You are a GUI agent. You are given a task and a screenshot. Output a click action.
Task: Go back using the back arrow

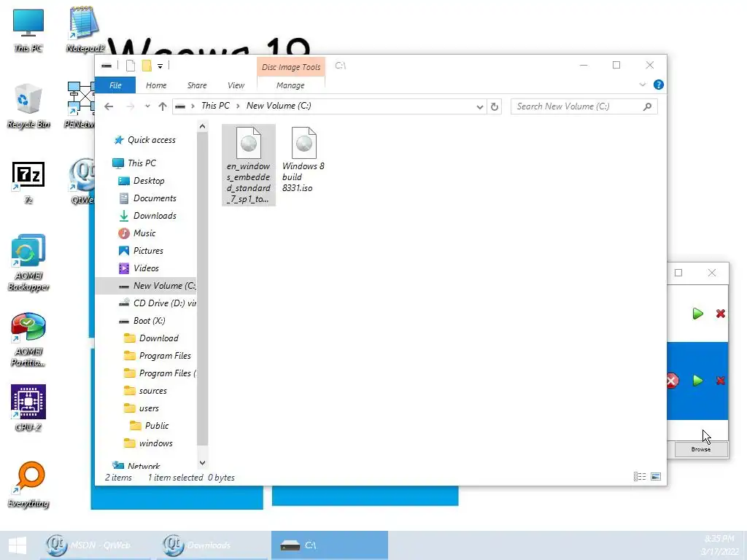[x=109, y=106]
